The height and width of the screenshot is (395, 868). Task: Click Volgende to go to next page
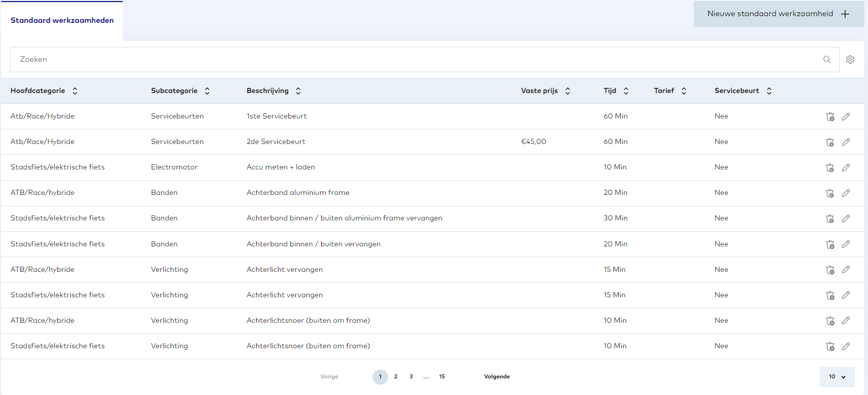tap(496, 377)
